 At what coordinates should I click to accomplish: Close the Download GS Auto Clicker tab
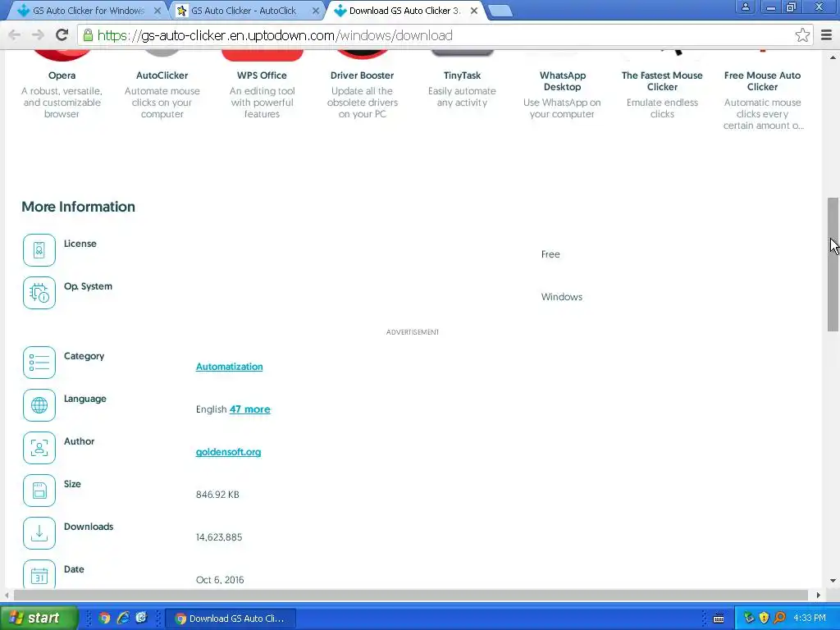[473, 11]
